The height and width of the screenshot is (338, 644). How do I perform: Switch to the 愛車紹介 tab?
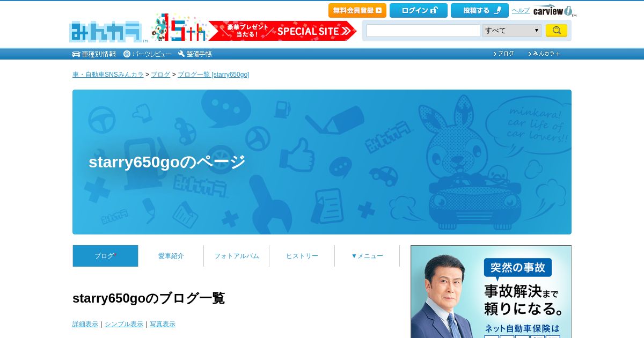(171, 256)
